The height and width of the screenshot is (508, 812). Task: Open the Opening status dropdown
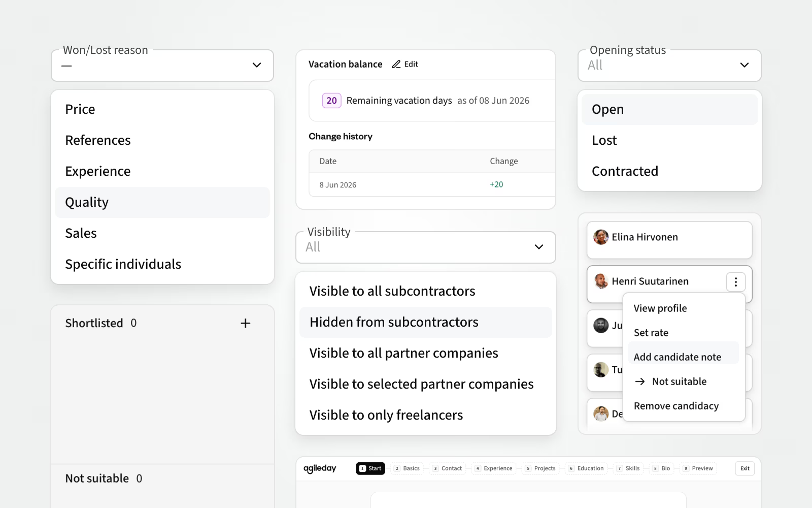(669, 66)
